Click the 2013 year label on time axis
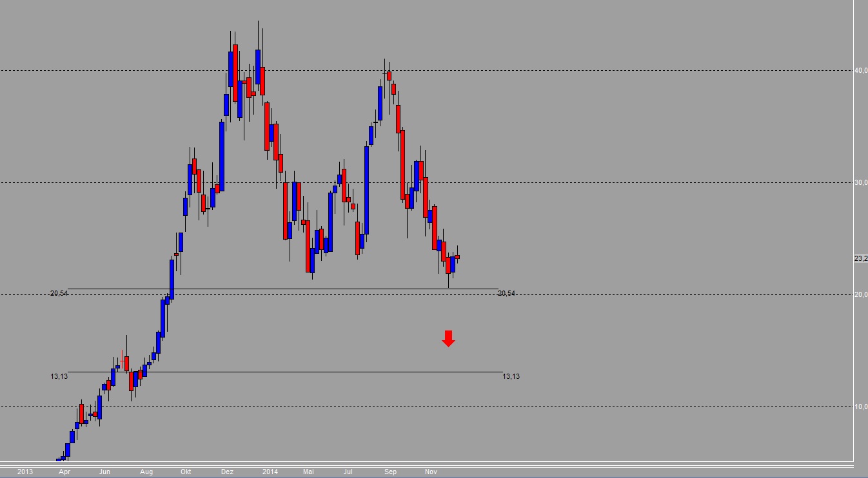Image resolution: width=868 pixels, height=478 pixels. pos(25,472)
